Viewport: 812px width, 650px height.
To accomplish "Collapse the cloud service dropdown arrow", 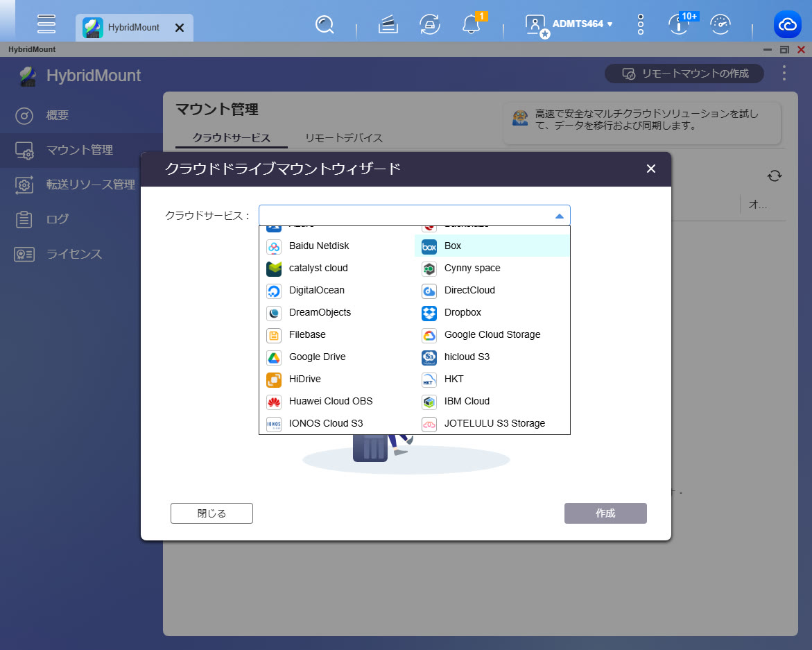I will tap(560, 216).
